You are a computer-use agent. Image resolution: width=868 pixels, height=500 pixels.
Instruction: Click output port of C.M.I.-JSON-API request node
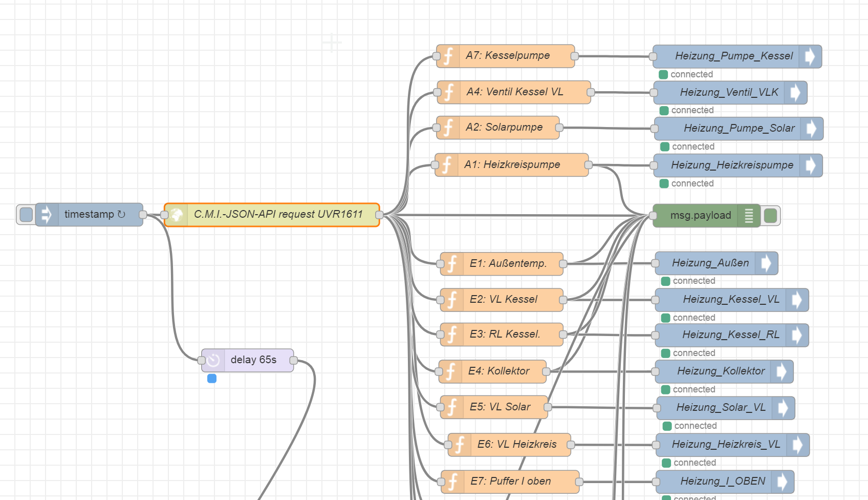click(379, 215)
